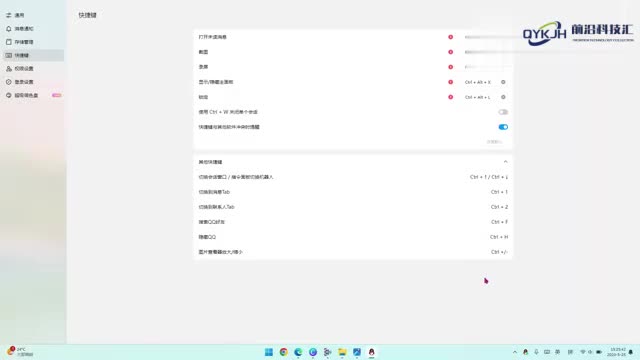Open Microsoft Edge from the taskbar
The image size is (640, 360).
298,352
